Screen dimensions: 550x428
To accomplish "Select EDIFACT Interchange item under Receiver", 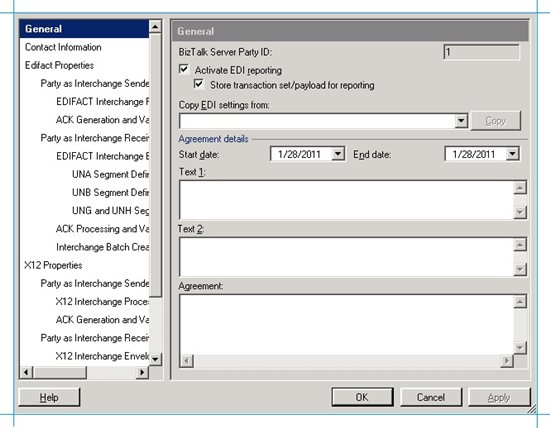I will coord(102,156).
